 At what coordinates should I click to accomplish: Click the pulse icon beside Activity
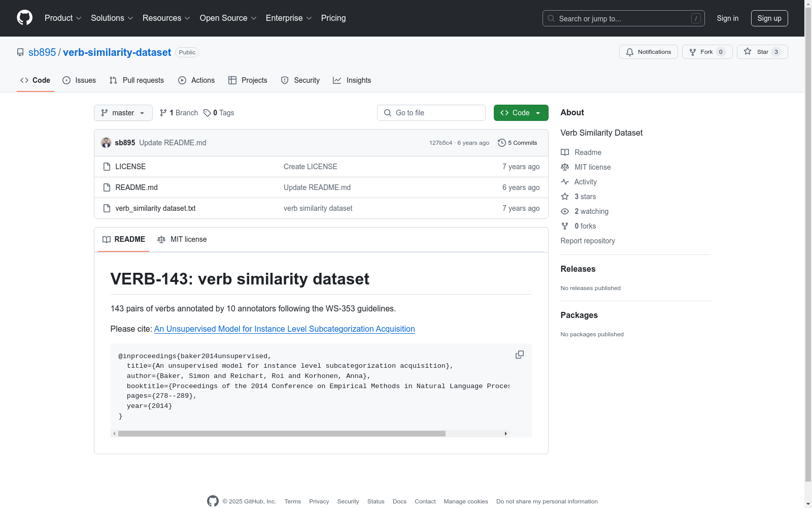click(x=565, y=182)
